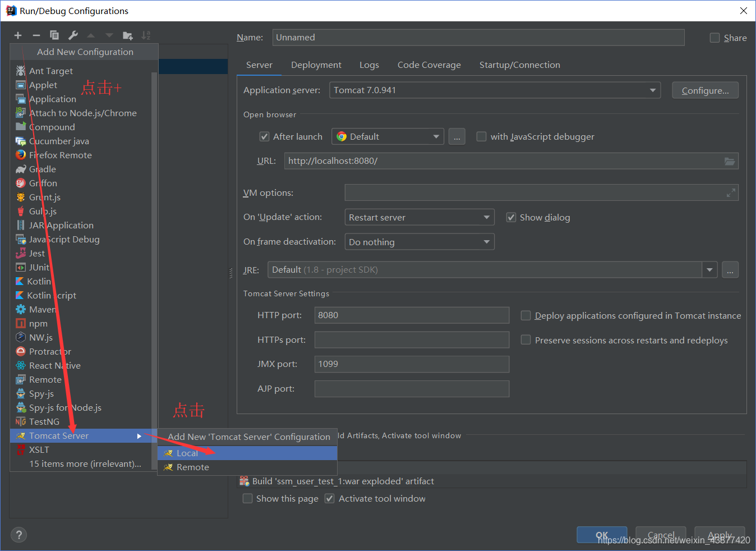Viewport: 756px width, 551px height.
Task: Click the URL field folder icon
Action: click(x=729, y=161)
